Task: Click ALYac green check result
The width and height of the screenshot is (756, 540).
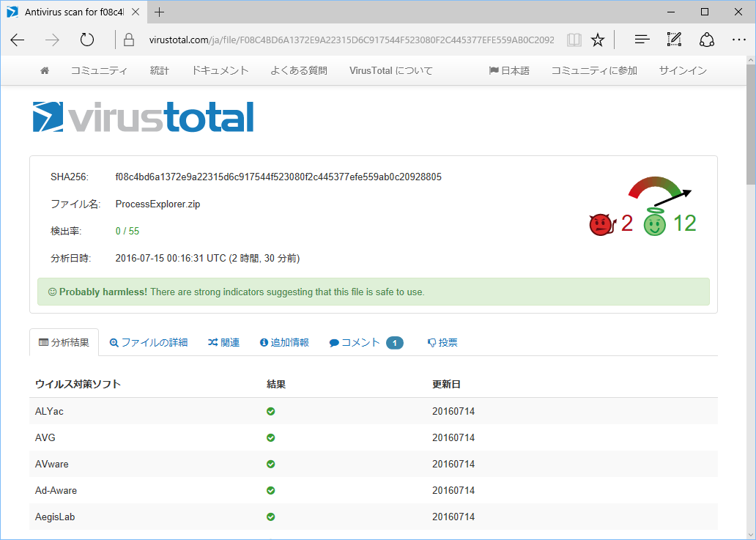Action: [x=271, y=411]
